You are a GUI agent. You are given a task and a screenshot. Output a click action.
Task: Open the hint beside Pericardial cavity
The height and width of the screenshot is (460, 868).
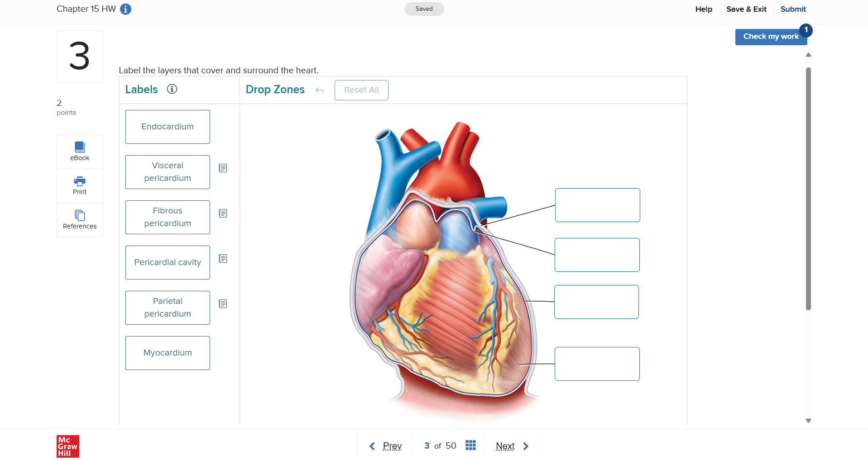click(x=223, y=258)
